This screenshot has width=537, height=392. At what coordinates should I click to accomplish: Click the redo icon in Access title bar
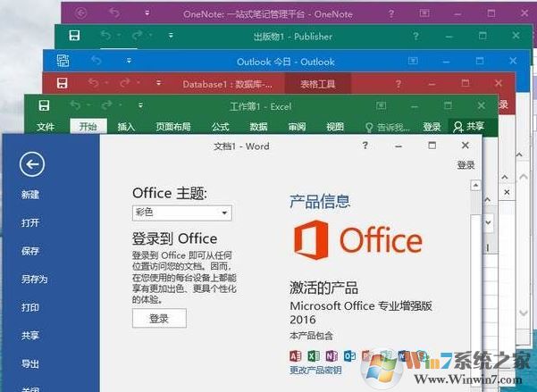pos(125,82)
